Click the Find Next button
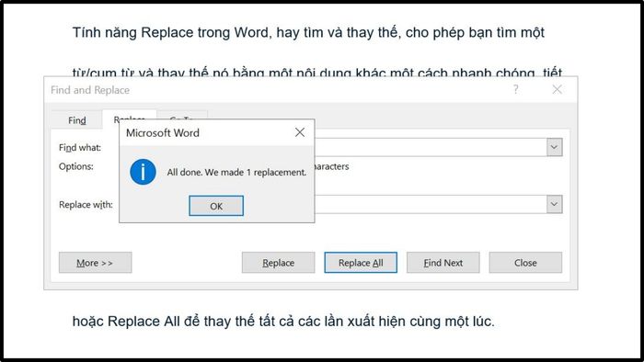The image size is (644, 362). click(443, 263)
